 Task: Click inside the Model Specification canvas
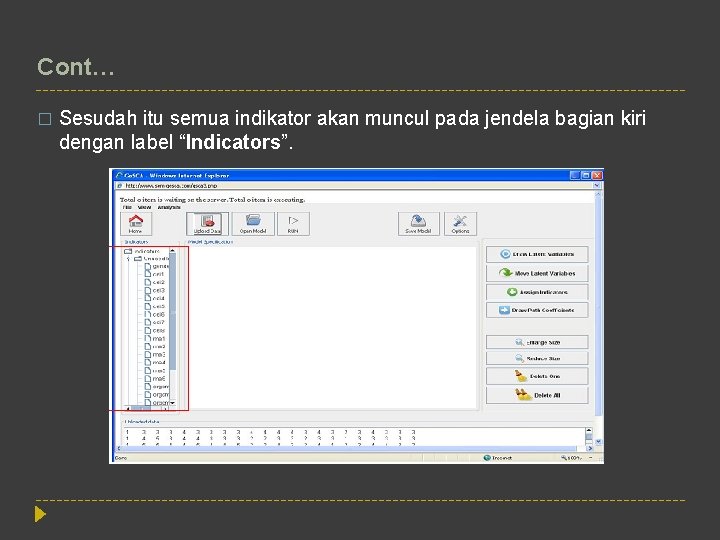[x=331, y=327]
